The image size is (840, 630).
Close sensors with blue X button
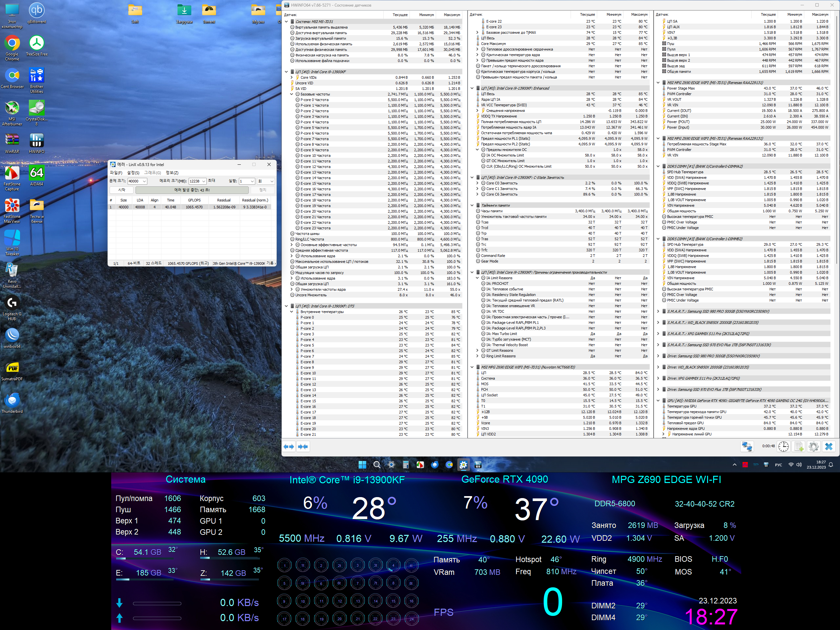coord(829,447)
